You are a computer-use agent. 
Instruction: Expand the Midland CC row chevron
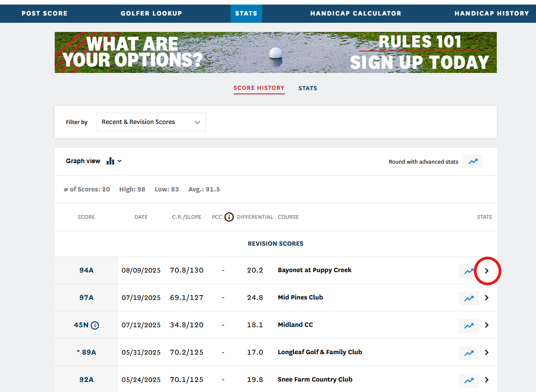487,325
